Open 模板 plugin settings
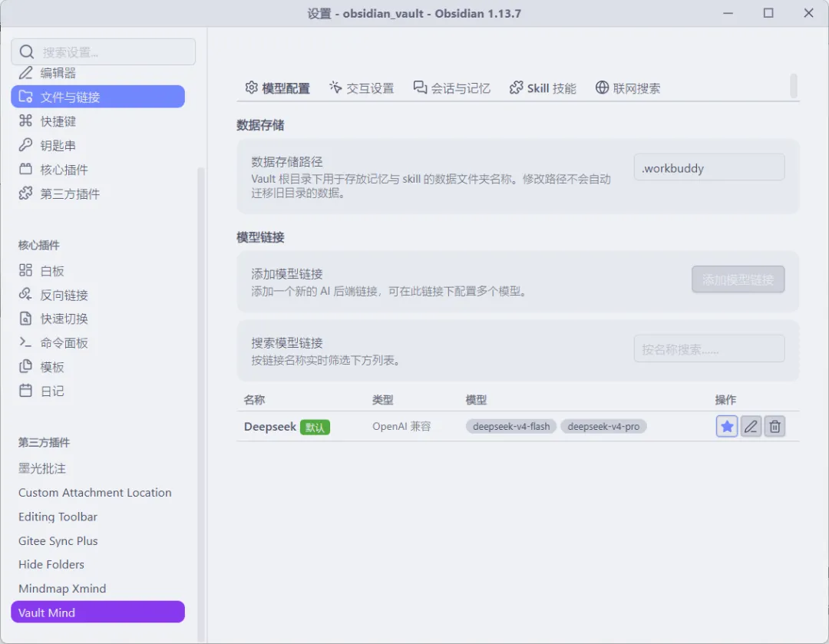Screen dimensions: 829x644 (x=97, y=366)
